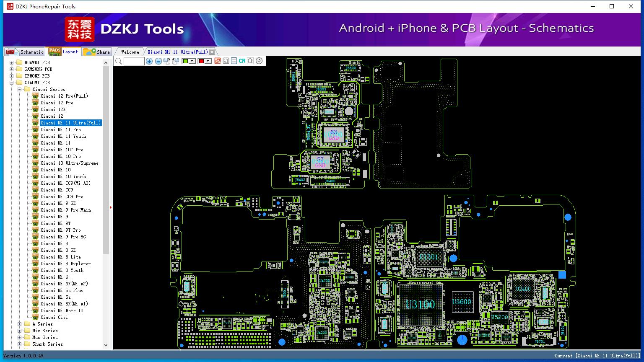Click the green CR toolbar icon
Image resolution: width=644 pixels, height=362 pixels.
pyautogui.click(x=242, y=61)
